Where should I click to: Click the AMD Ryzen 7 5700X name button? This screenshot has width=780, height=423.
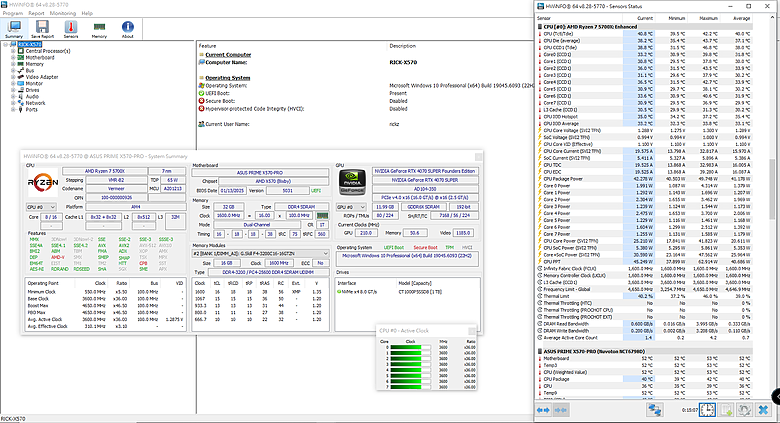coord(104,171)
